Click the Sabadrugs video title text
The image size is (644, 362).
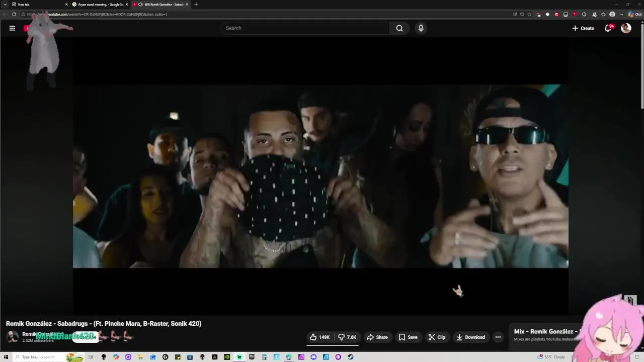click(x=104, y=323)
